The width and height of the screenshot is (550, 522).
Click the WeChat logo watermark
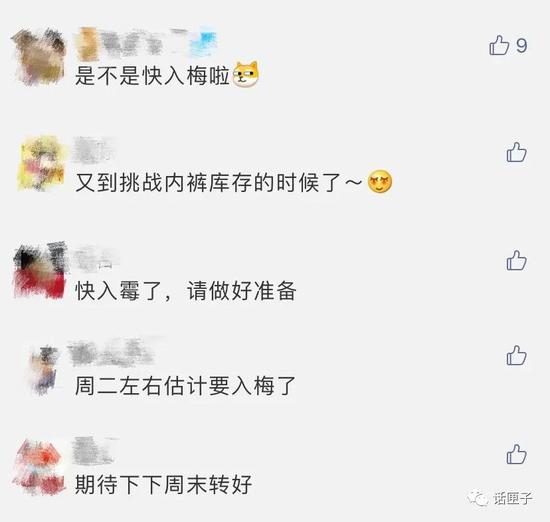[x=478, y=498]
